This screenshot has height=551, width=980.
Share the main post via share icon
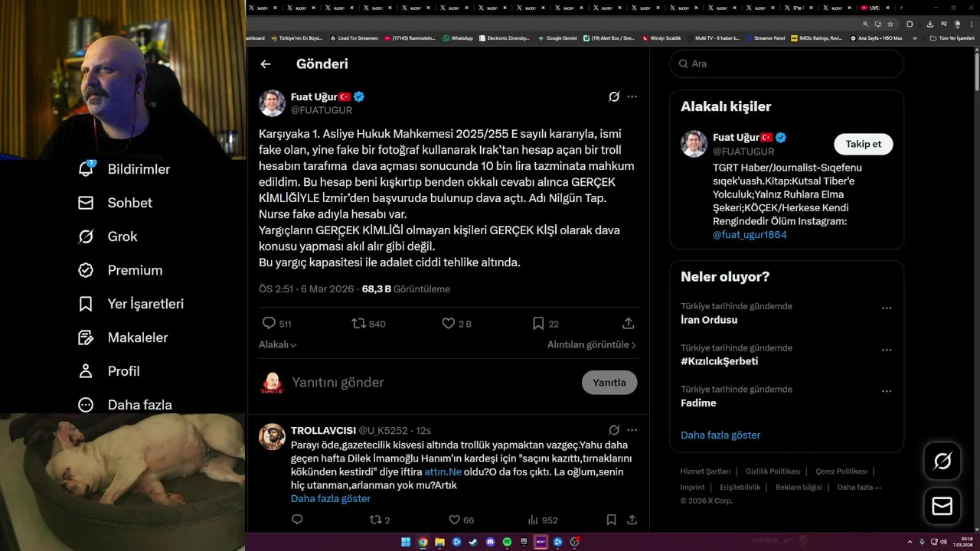tap(628, 324)
